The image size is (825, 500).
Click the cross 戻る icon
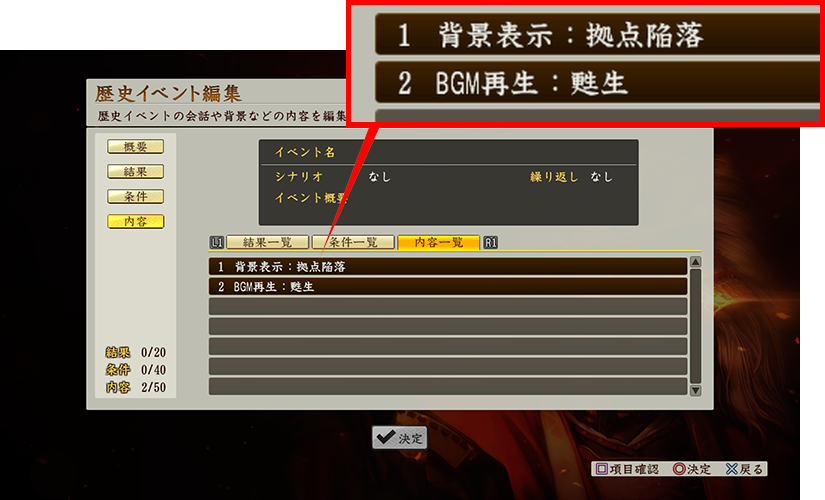pyautogui.click(x=731, y=468)
